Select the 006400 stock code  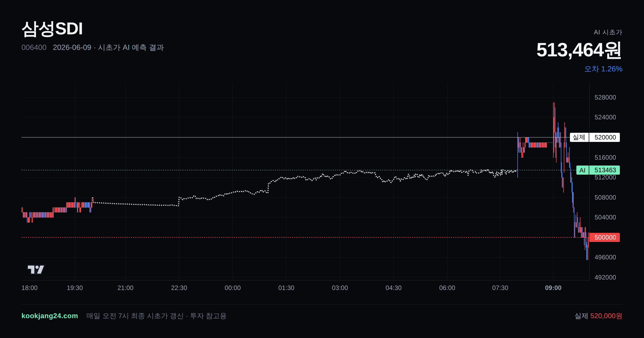pyautogui.click(x=34, y=47)
